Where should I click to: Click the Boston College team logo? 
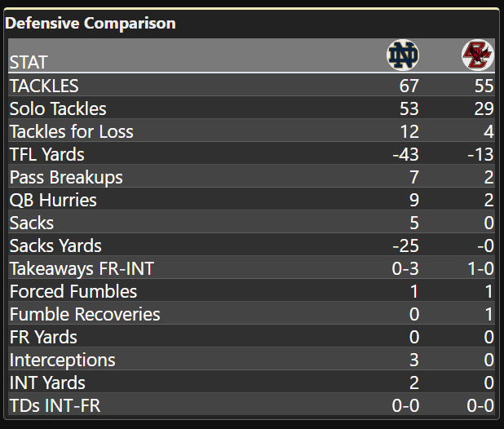(x=477, y=55)
